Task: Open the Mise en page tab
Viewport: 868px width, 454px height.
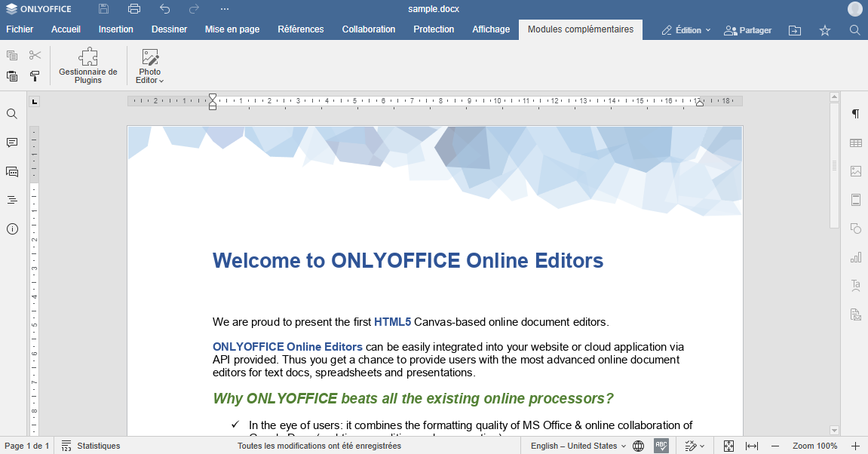Action: pyautogui.click(x=232, y=29)
